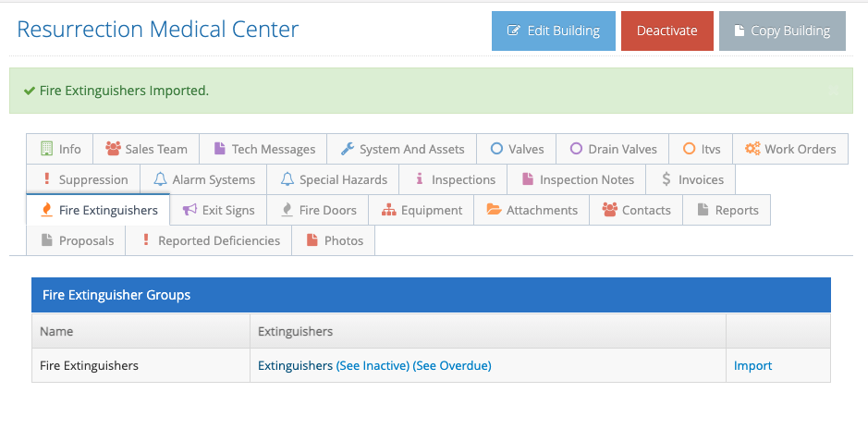Screen dimensions: 868x429
Task: Open the Reported Deficiencies tab
Action: click(209, 240)
